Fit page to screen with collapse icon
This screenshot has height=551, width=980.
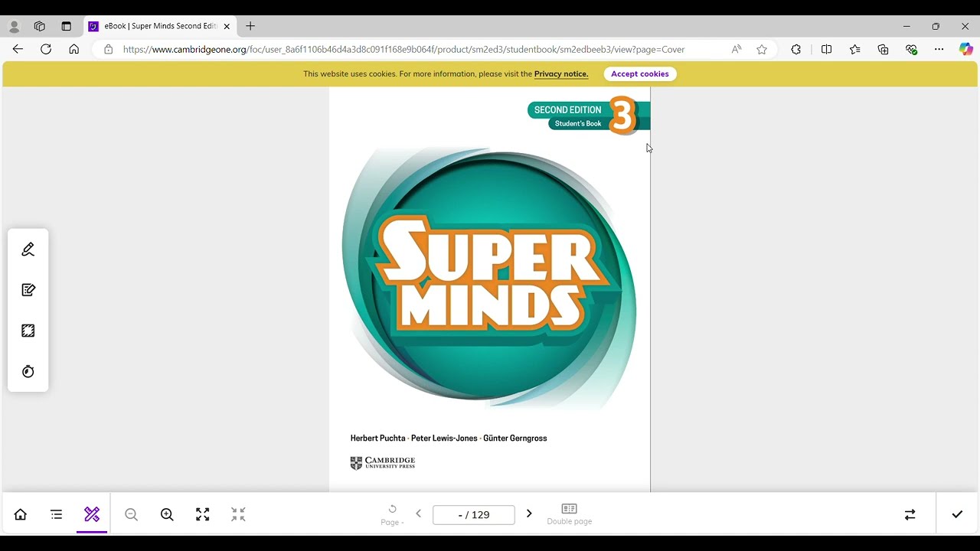[x=238, y=514]
